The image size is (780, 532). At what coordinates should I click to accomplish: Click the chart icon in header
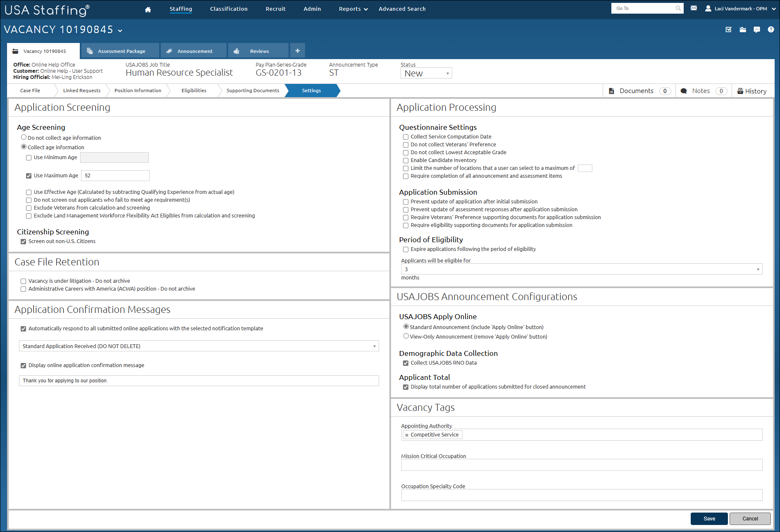[743, 29]
